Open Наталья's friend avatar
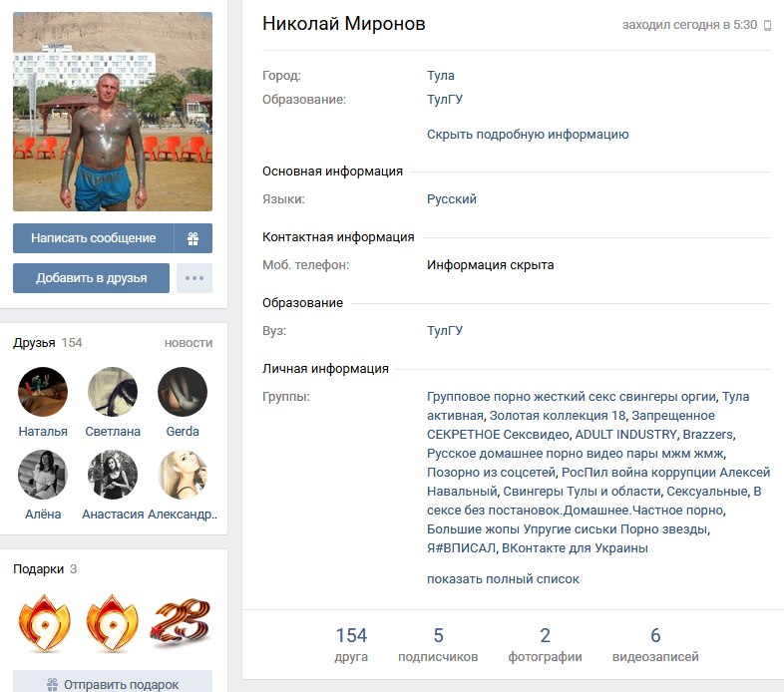Viewport: 784px width, 692px height. click(43, 392)
